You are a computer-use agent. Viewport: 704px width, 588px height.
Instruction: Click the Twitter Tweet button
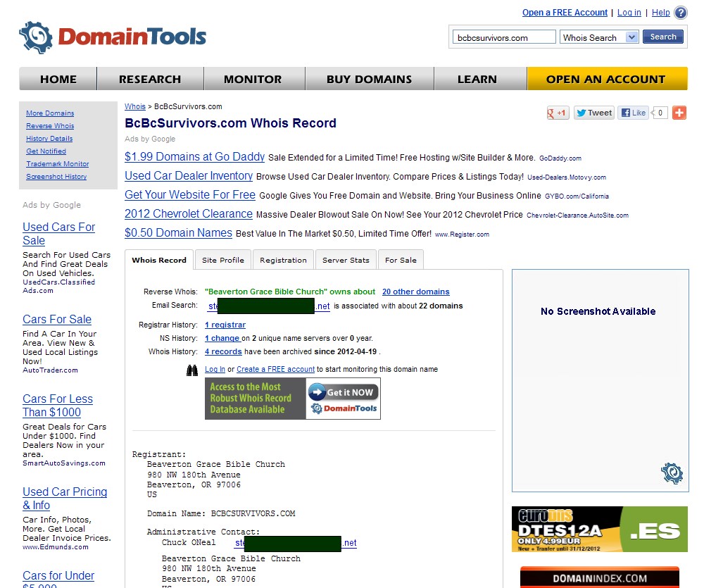[x=593, y=113]
